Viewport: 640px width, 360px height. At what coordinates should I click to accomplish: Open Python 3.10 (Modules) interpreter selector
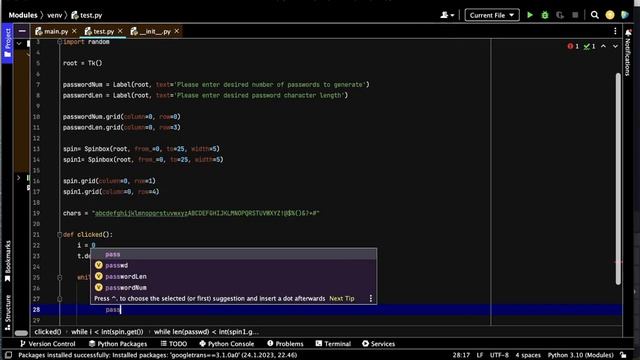[x=580, y=355]
